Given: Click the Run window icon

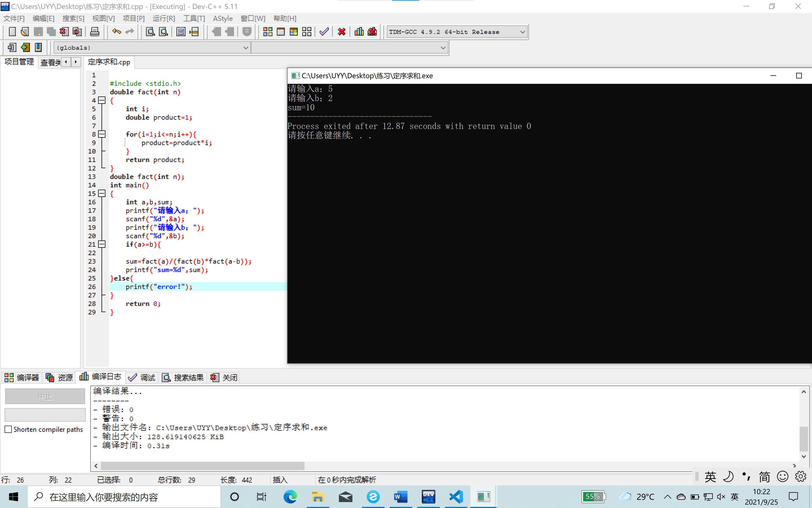Looking at the screenshot, I should click(x=281, y=32).
